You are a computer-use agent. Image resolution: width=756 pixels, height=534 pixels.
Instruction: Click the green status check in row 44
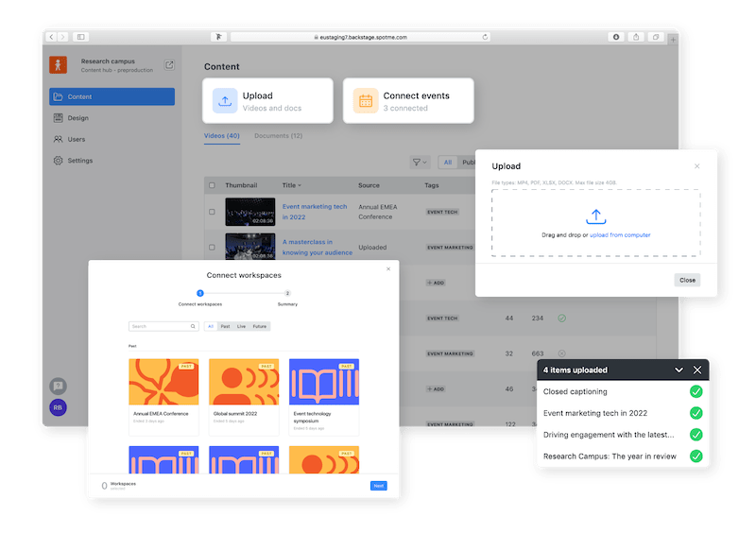pyautogui.click(x=561, y=318)
